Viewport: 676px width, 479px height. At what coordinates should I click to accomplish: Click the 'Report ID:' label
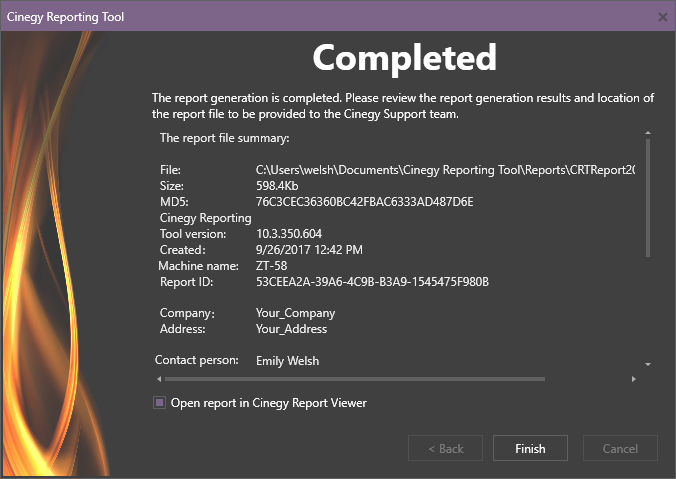(x=186, y=282)
